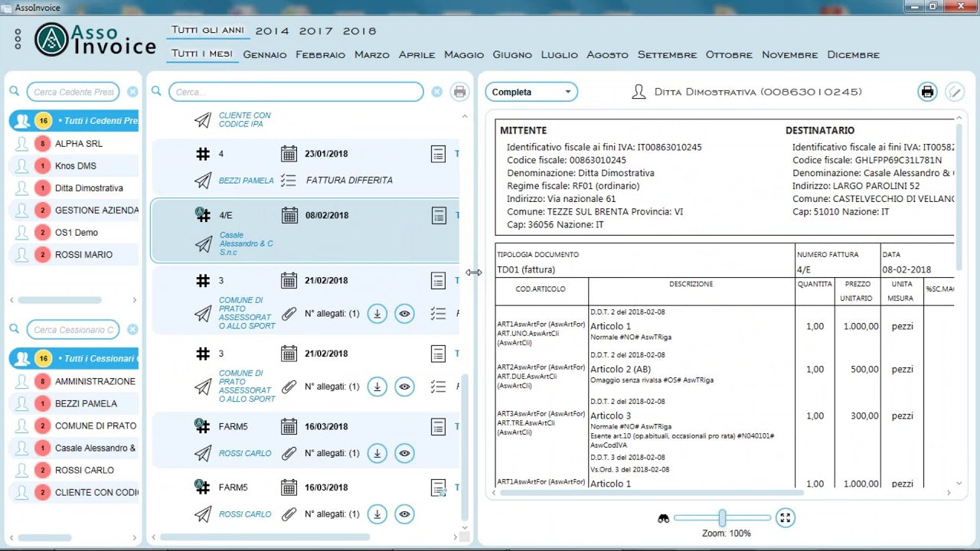Open the Completa view dropdown
This screenshot has height=551, width=980.
[x=531, y=91]
